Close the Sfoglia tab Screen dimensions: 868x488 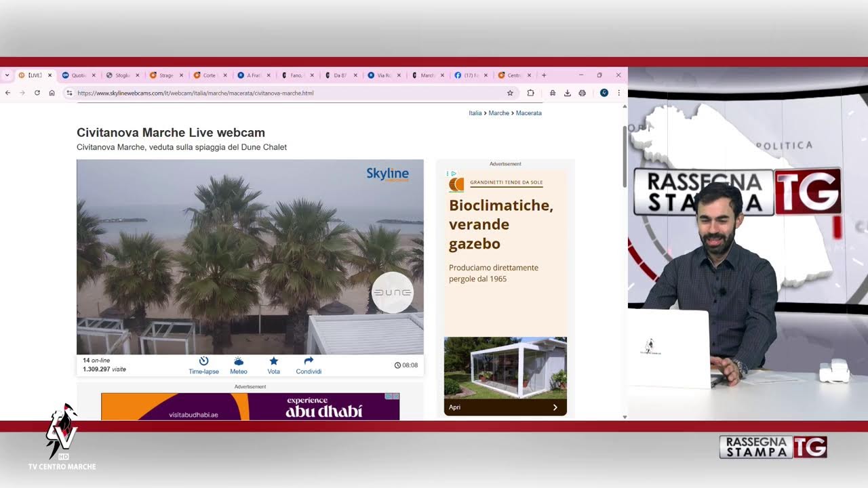tap(138, 75)
